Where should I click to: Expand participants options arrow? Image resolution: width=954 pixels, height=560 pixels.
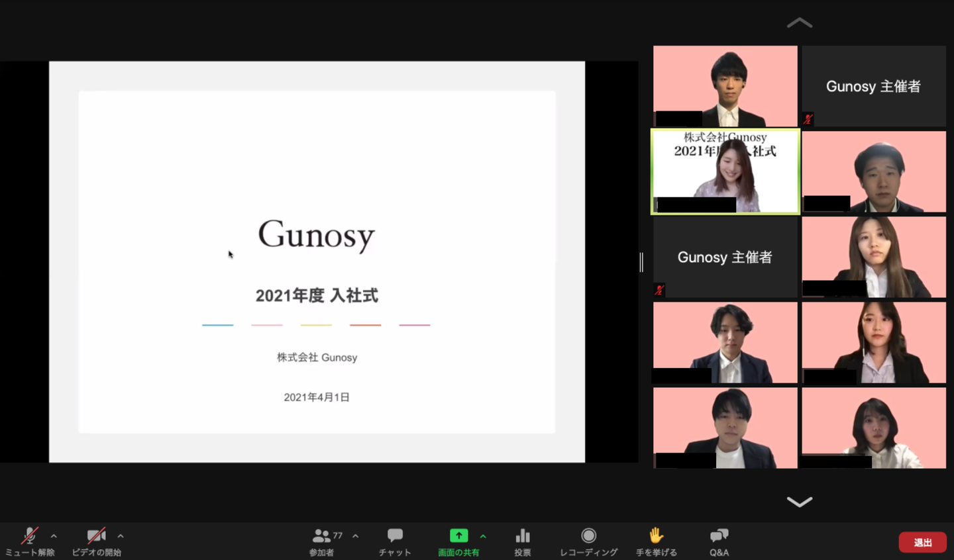pos(356,536)
